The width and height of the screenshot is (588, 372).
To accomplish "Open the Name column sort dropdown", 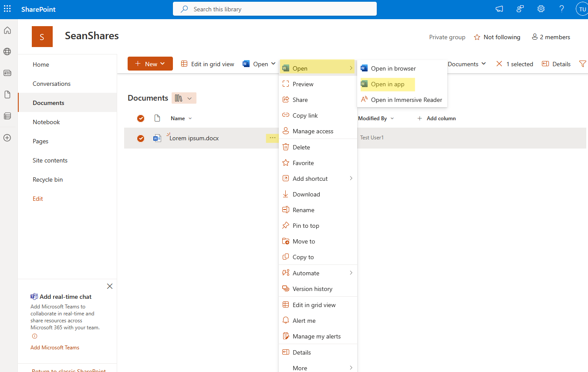I will click(189, 118).
